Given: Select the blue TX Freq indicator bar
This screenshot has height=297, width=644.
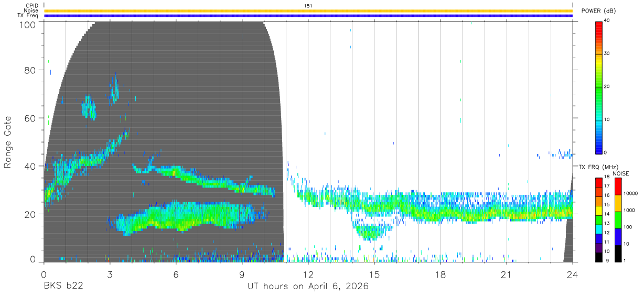Looking at the screenshot, I should pos(308,16).
